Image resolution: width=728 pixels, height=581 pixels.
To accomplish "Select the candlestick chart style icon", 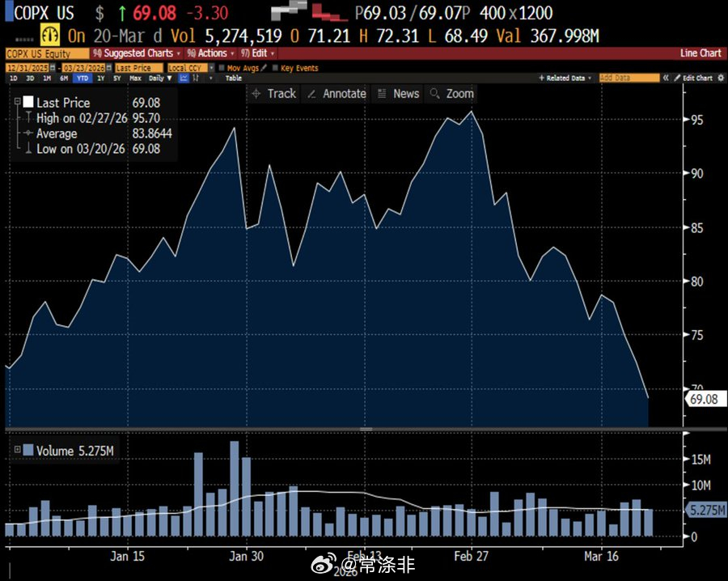I will [x=196, y=78].
